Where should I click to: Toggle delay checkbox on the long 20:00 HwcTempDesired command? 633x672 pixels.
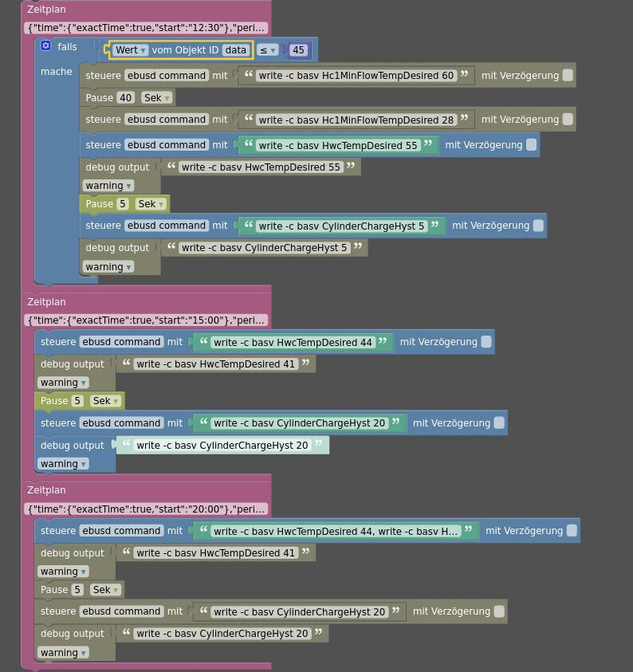pos(572,531)
